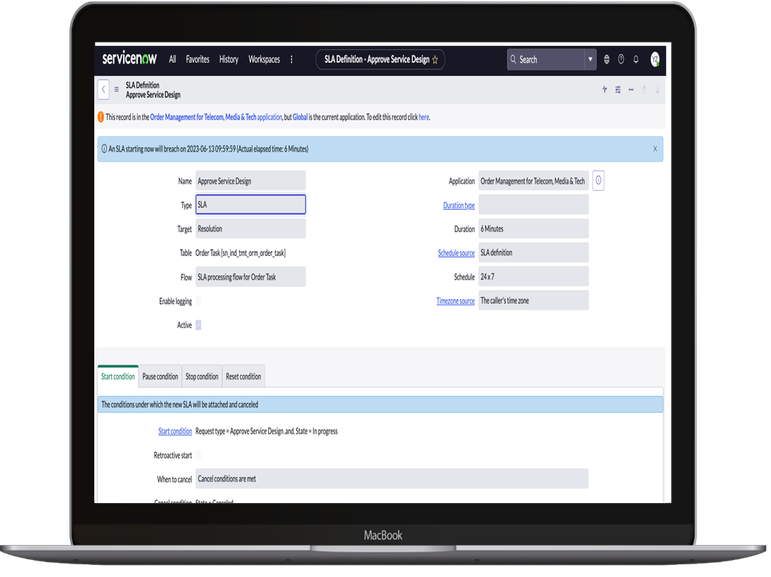
Task: Open the Workspaces menu
Action: pos(264,60)
